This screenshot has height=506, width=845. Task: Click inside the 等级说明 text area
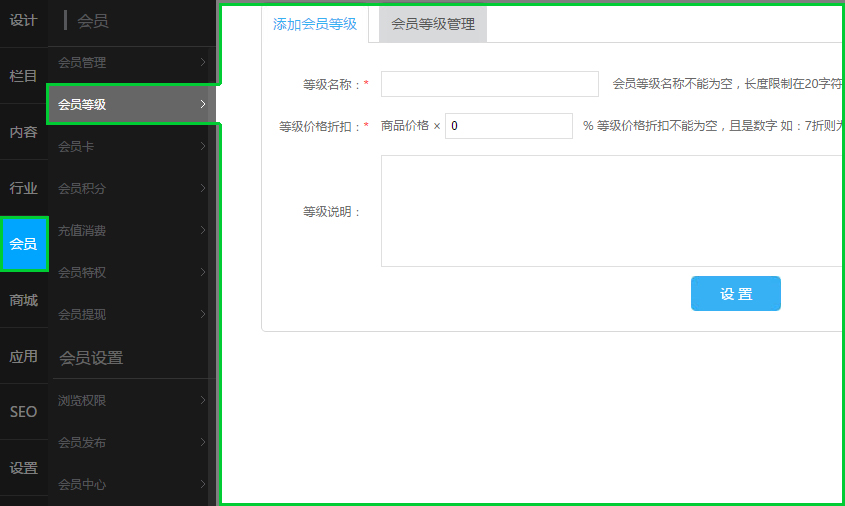coord(610,211)
